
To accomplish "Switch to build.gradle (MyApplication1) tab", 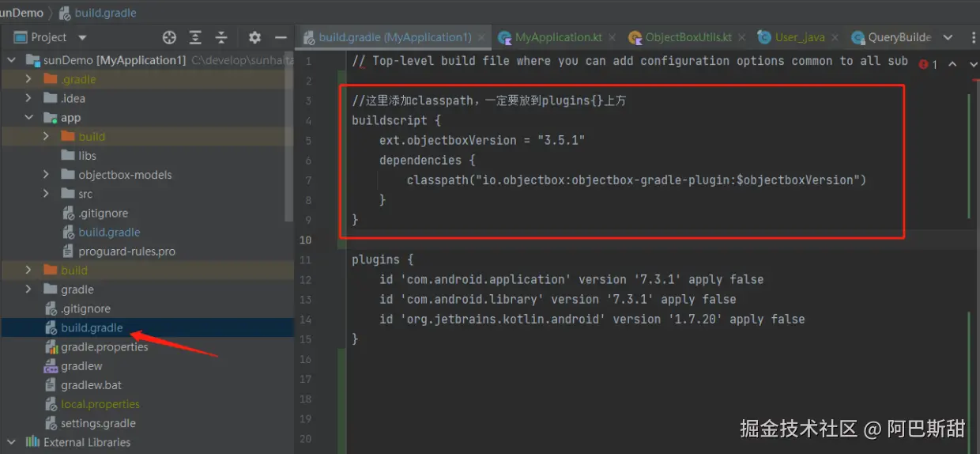I will click(x=394, y=37).
